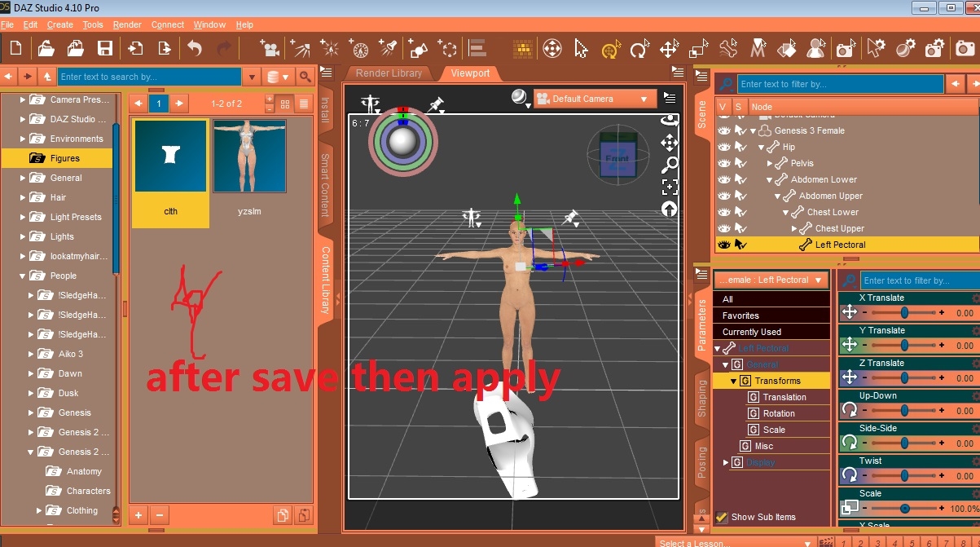Select the Favorites parameter filter
Viewport: 980px width, 547px height.
click(771, 315)
